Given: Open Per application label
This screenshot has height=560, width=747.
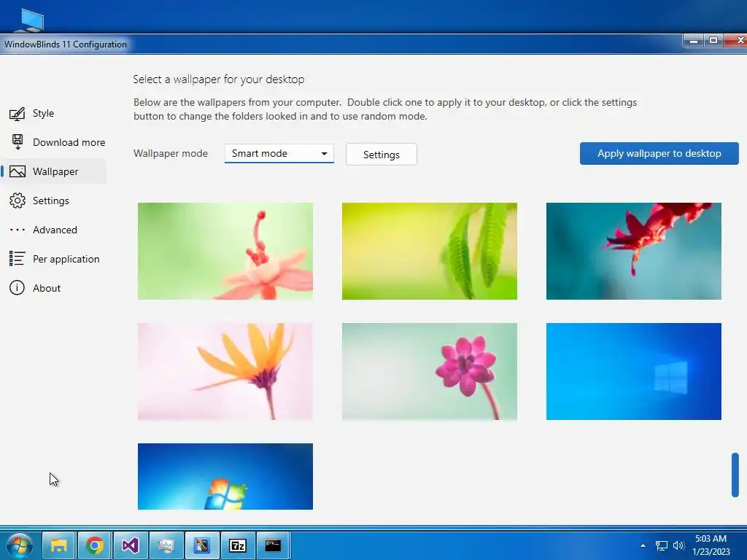Looking at the screenshot, I should pos(66,259).
